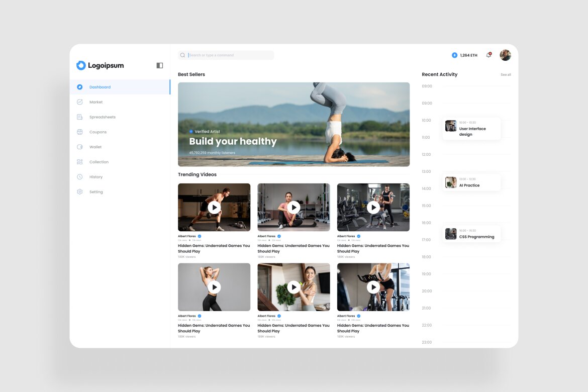Click the Coupons sidebar icon
Screen dimensions: 588x392
[80, 132]
